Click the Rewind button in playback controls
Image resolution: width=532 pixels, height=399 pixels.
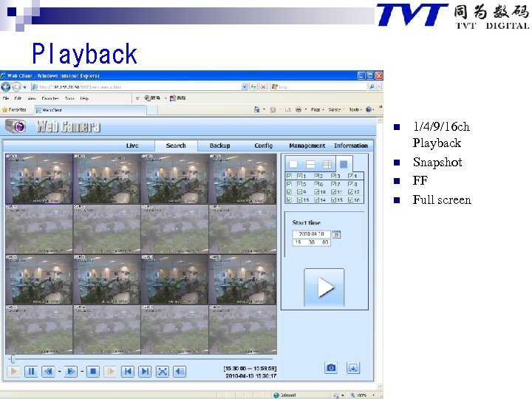pos(49,372)
